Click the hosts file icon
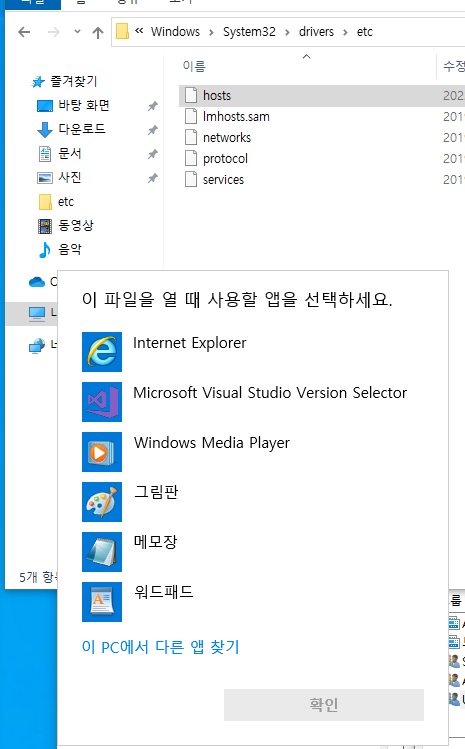 click(191, 95)
